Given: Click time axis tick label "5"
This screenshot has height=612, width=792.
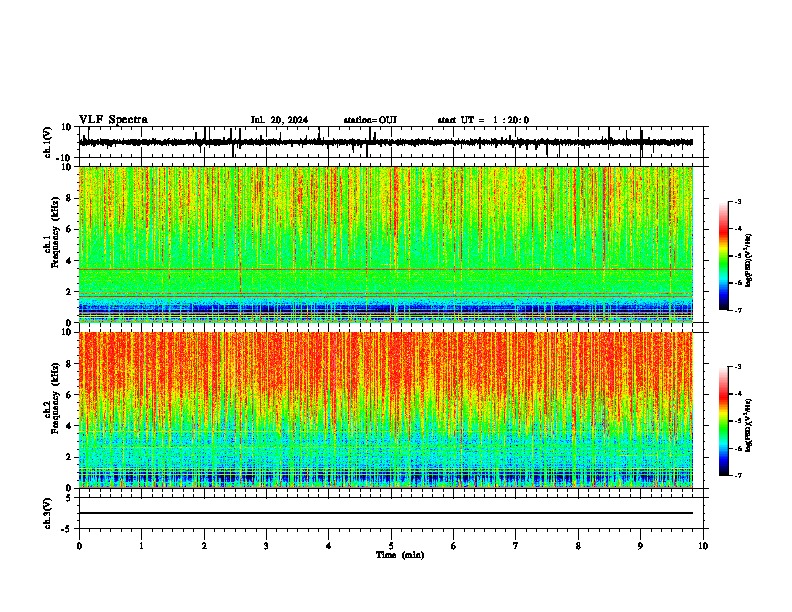Looking at the screenshot, I should click(391, 546).
